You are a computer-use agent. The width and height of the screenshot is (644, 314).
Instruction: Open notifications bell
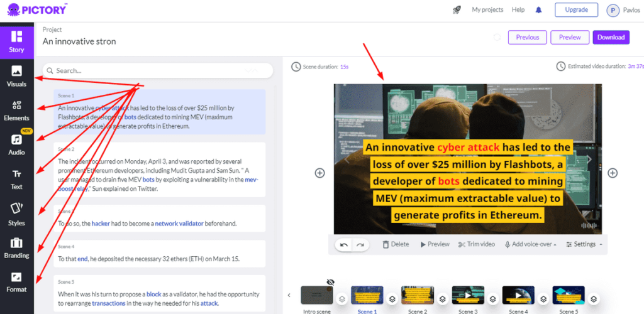pyautogui.click(x=539, y=10)
